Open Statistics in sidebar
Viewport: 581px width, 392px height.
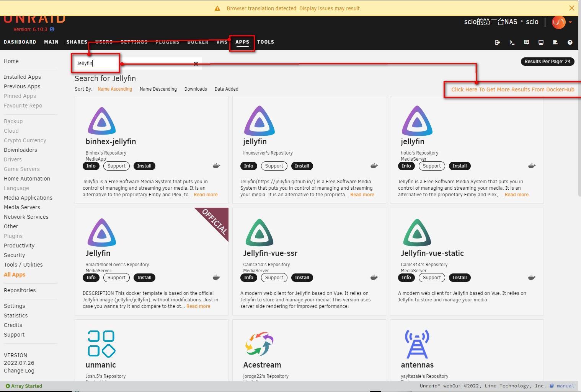pyautogui.click(x=16, y=316)
